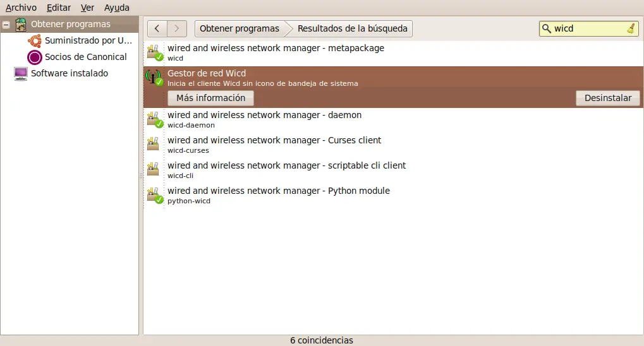The width and height of the screenshot is (644, 346).
Task: Select the network manager daemon row
Action: pos(394,120)
